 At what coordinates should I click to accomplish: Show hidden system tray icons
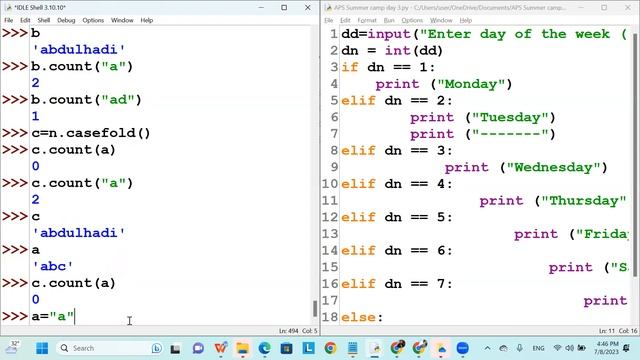point(487,348)
